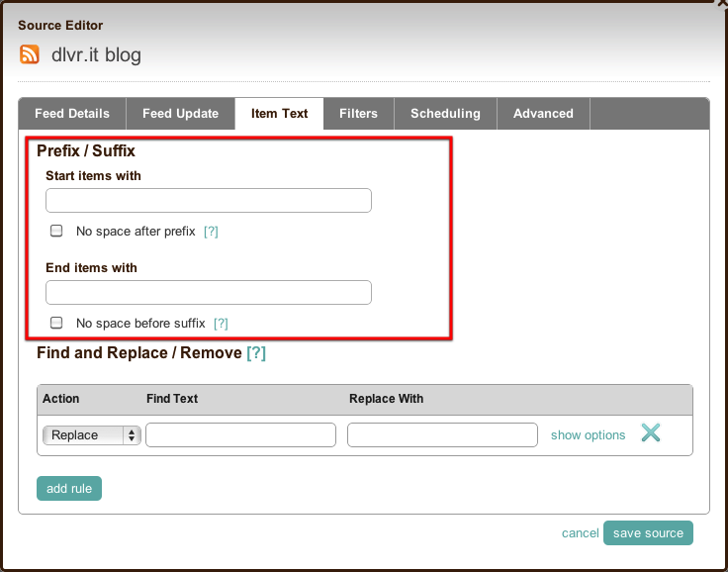Click the Prefix / Suffix heading
The image size is (728, 572).
click(x=86, y=150)
